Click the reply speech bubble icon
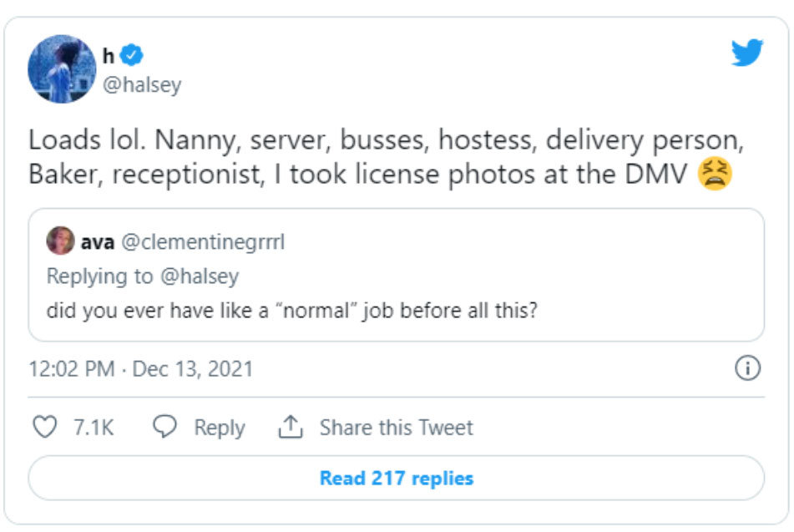Viewport: 794px width, 532px height. coord(167,428)
